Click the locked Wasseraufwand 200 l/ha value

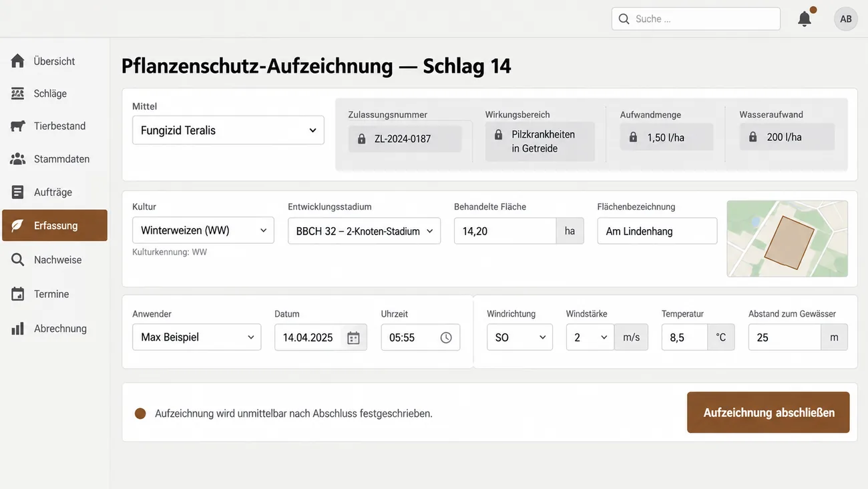pyautogui.click(x=787, y=137)
